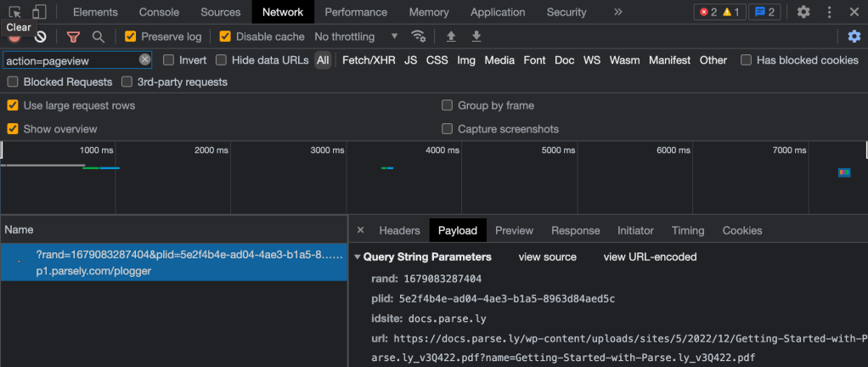Toggle Use large request rows checkbox
The image size is (868, 367).
[13, 105]
